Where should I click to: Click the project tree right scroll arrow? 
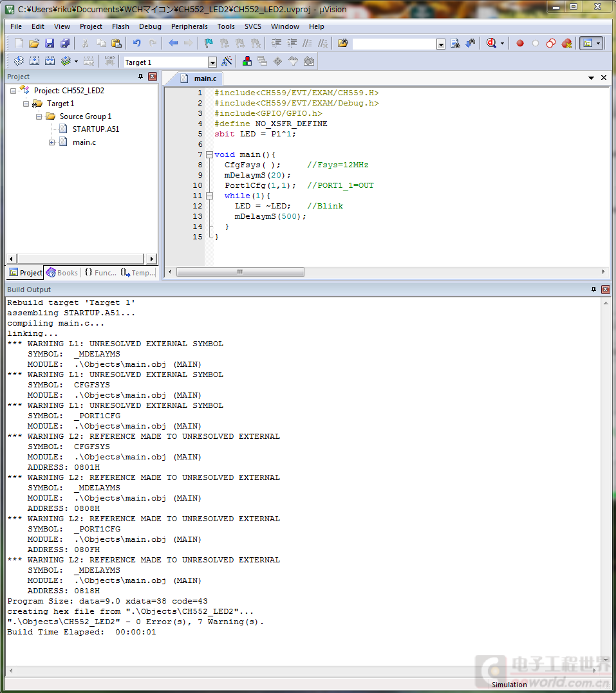(152, 259)
